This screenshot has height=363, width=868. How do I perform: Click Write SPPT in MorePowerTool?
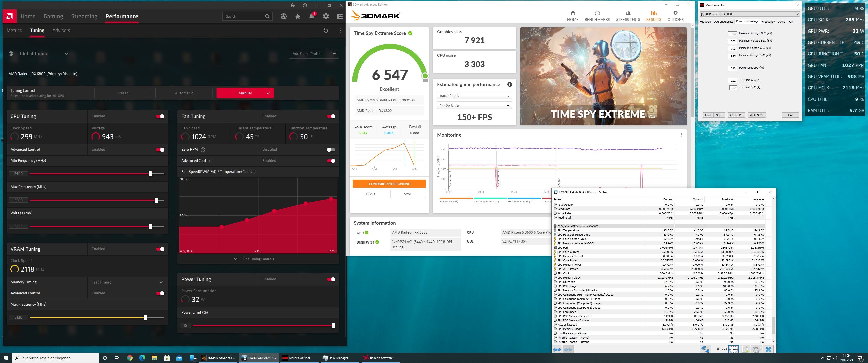[x=756, y=115]
